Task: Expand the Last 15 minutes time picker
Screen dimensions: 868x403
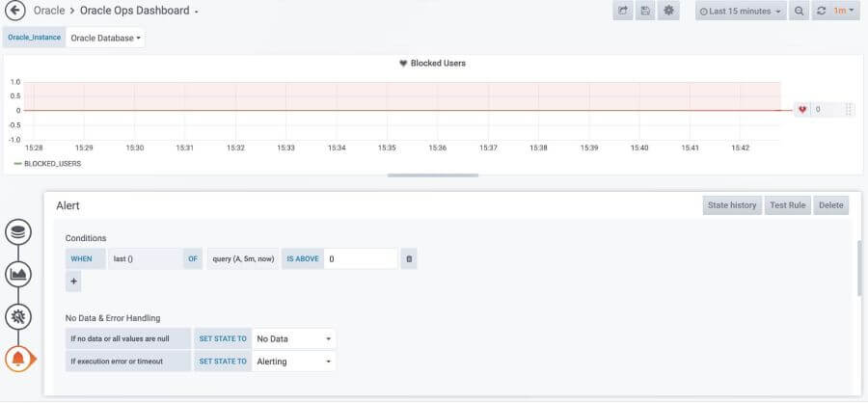Action: [741, 11]
